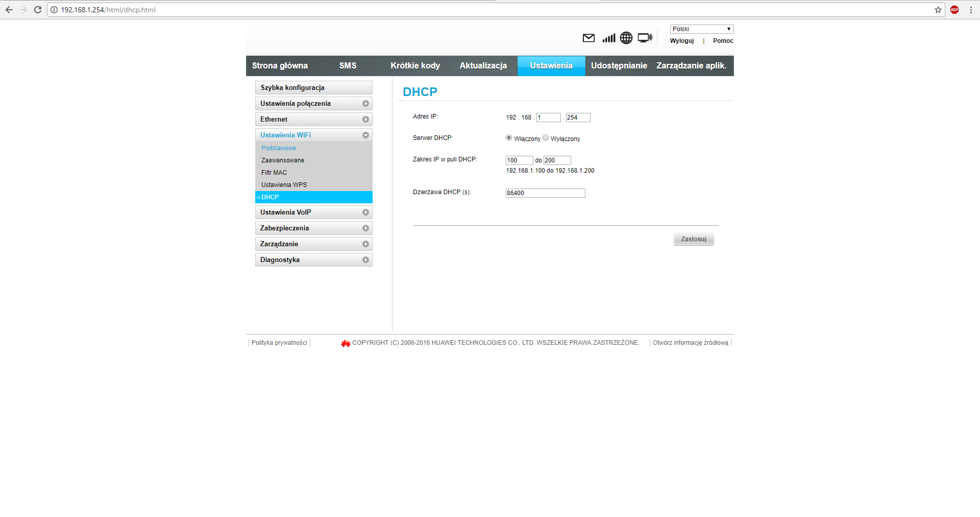980x517 pixels.
Task: Open the SMS messages envelope icon
Action: coord(589,38)
